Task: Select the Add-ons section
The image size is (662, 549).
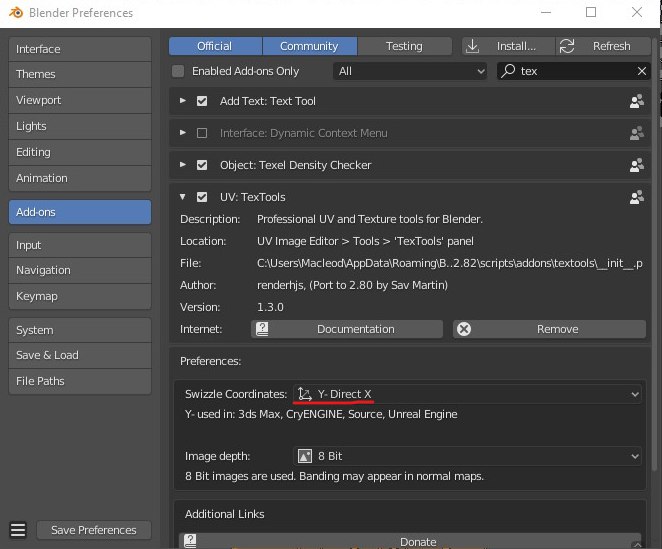Action: 80,212
